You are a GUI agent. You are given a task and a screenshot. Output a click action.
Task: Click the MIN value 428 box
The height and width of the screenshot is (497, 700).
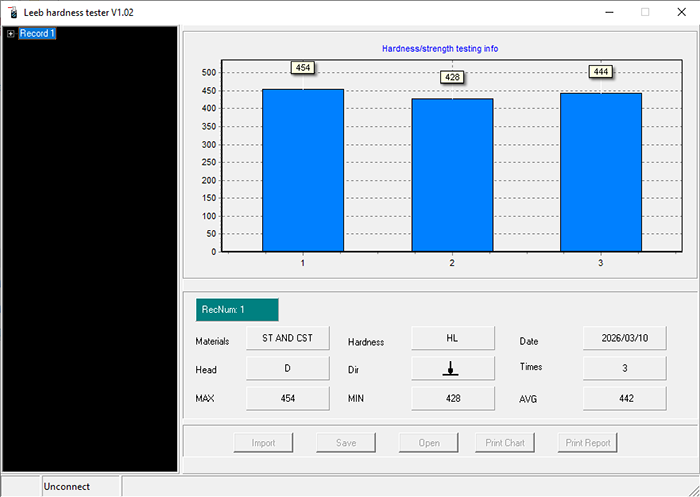pos(451,398)
